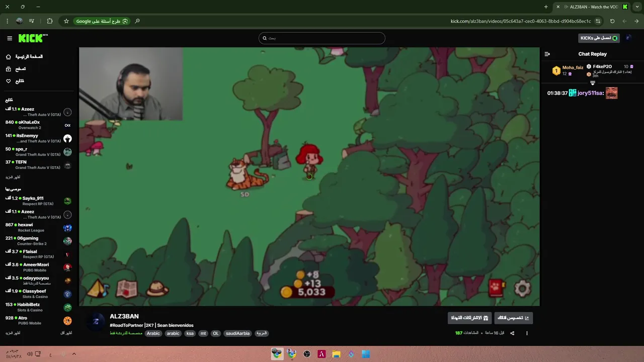
Task: Select the Arabic tag
Action: tap(153, 333)
